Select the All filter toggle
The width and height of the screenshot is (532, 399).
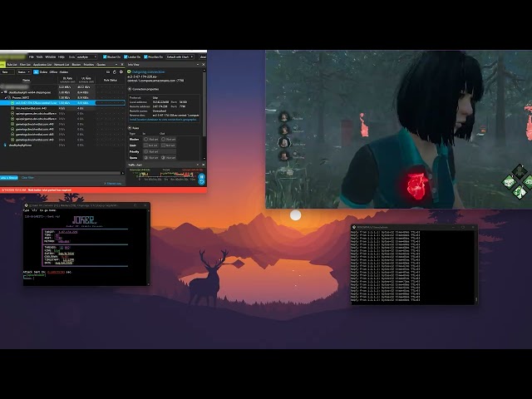pos(36,72)
